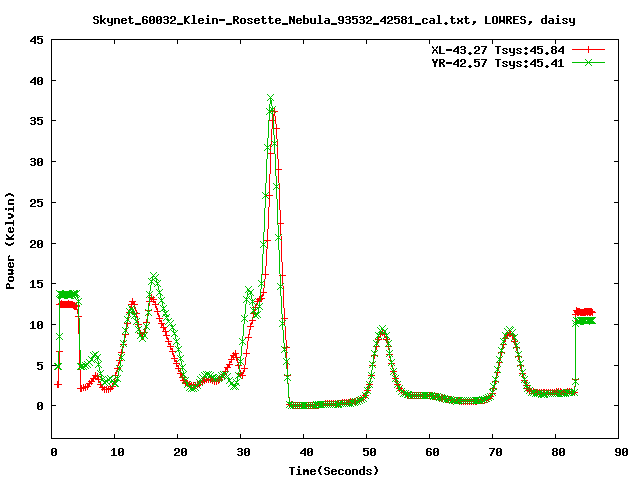Click y-axis tick label 15
640x480 pixels.
[36, 284]
